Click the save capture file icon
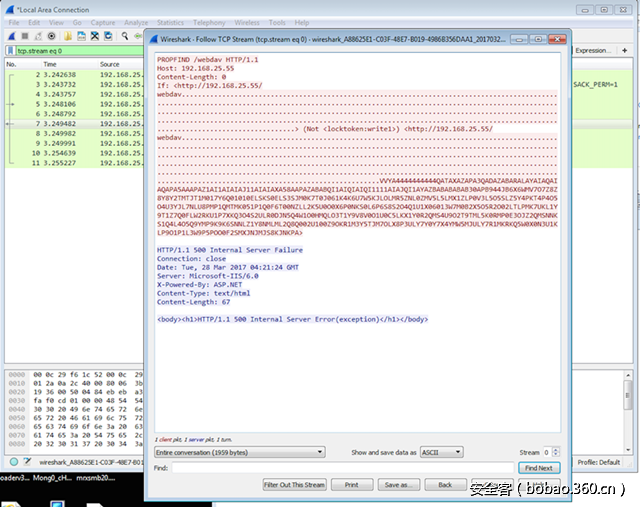Screen dimensions: 640x507 pyautogui.click(x=79, y=36)
